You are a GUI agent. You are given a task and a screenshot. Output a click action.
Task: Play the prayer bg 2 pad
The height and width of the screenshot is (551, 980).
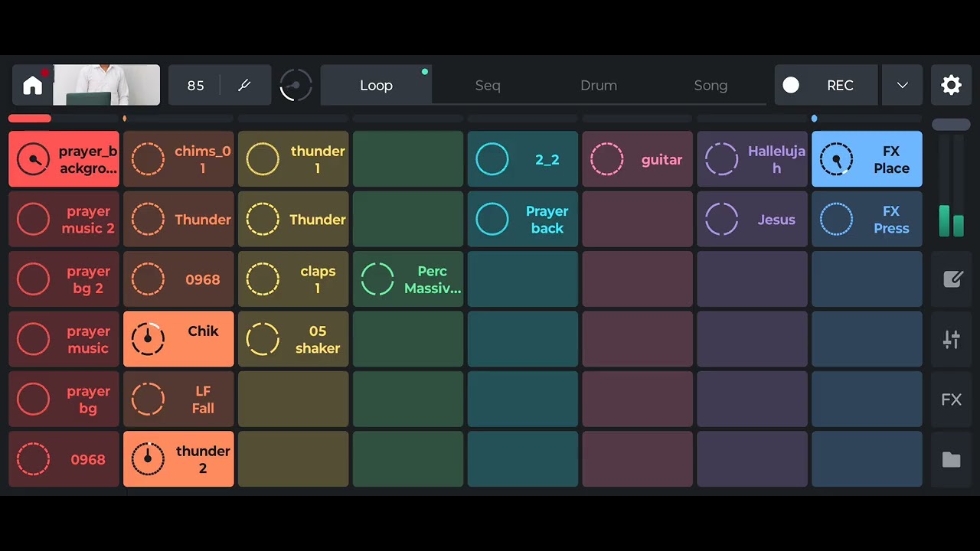pos(64,279)
